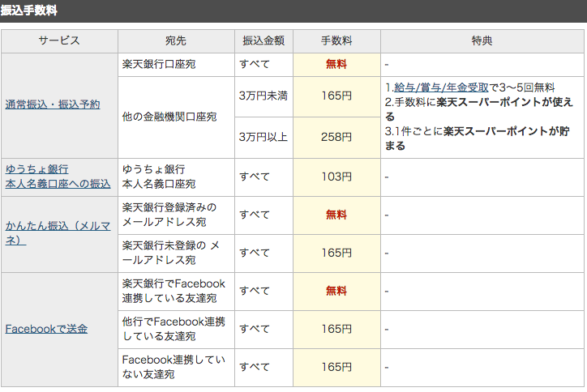This screenshot has width=587, height=392.
Task: Open the 通常振込・振込予約 link
Action: pos(53,104)
